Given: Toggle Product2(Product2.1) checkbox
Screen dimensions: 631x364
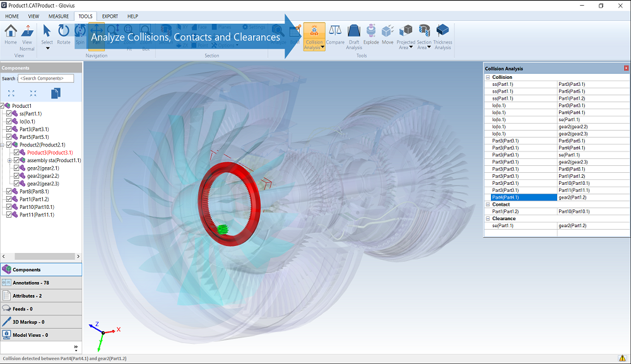Looking at the screenshot, I should [x=9, y=144].
